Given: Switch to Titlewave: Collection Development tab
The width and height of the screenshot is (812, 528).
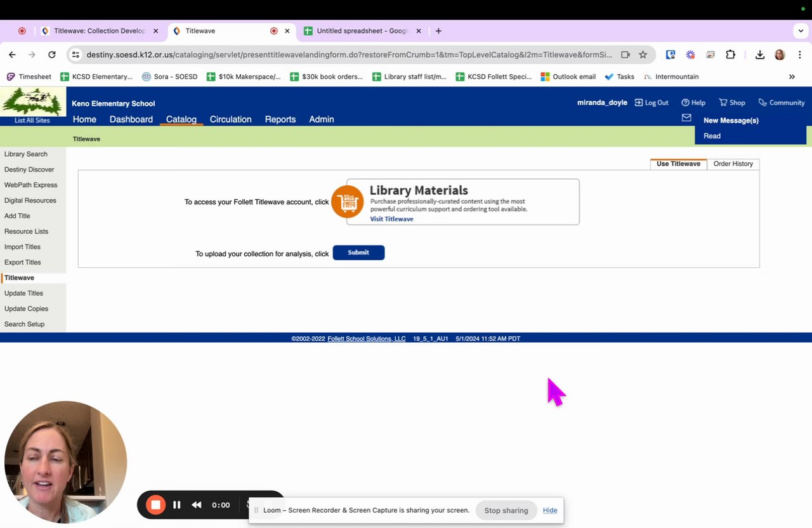Looking at the screenshot, I should (x=100, y=30).
